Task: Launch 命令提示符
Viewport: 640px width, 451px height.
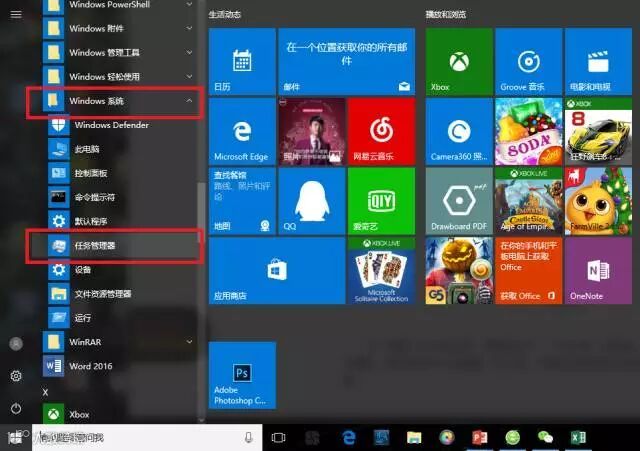Action: pyautogui.click(x=122, y=197)
